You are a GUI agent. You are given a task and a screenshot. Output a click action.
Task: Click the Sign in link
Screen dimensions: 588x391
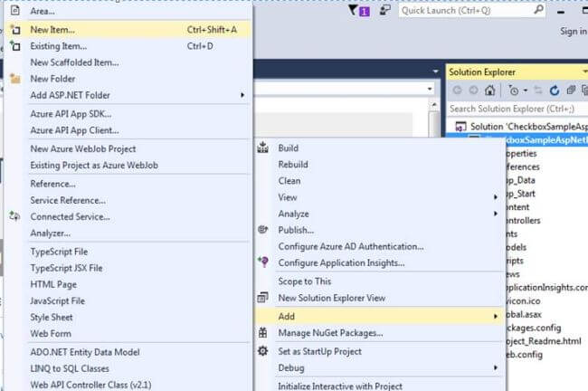(574, 32)
